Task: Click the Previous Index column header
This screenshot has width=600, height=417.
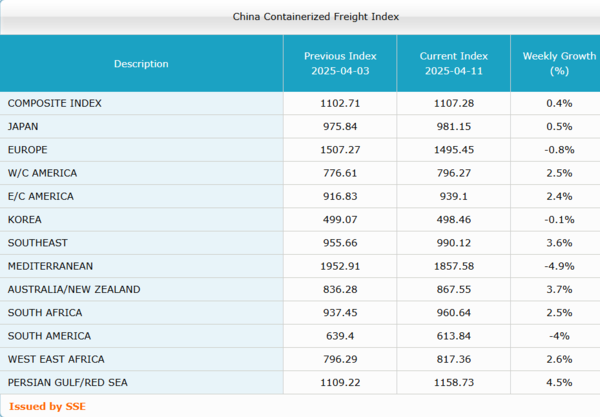Action: [339, 64]
